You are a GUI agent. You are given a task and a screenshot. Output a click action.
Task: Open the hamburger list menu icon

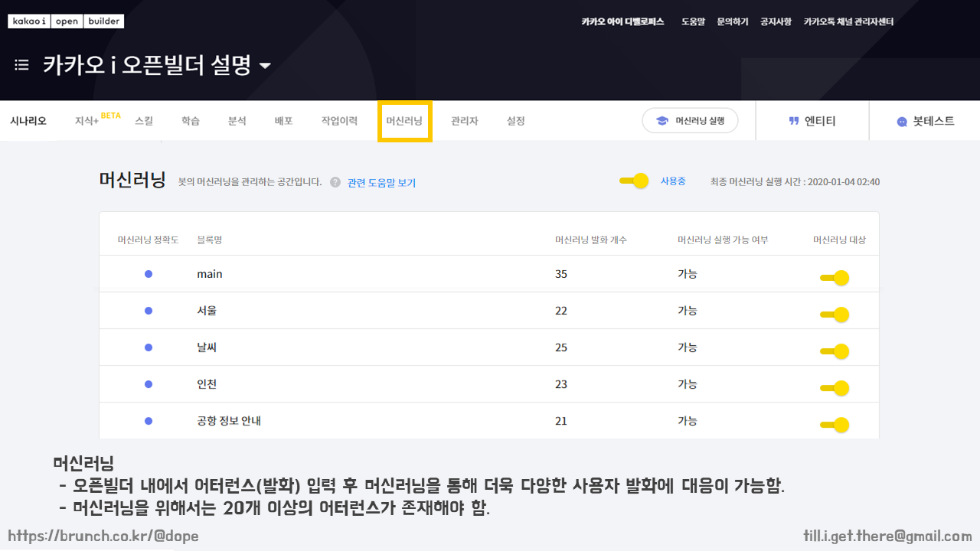pos(21,65)
